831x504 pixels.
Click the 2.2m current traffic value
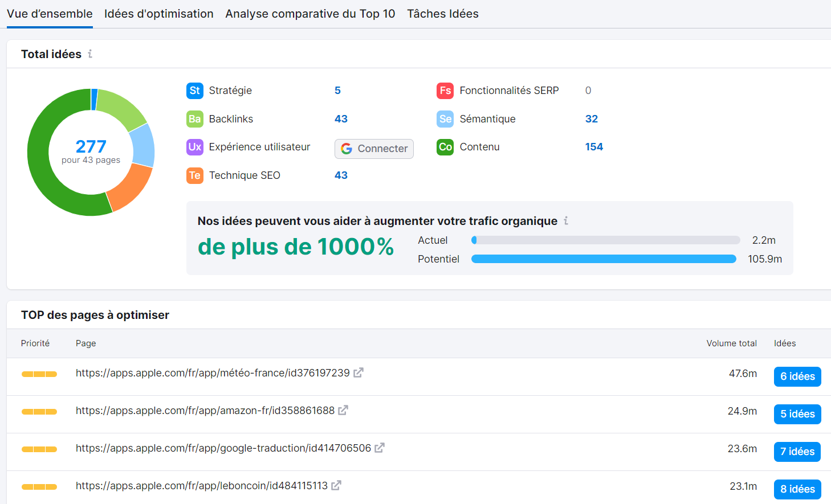tap(764, 240)
